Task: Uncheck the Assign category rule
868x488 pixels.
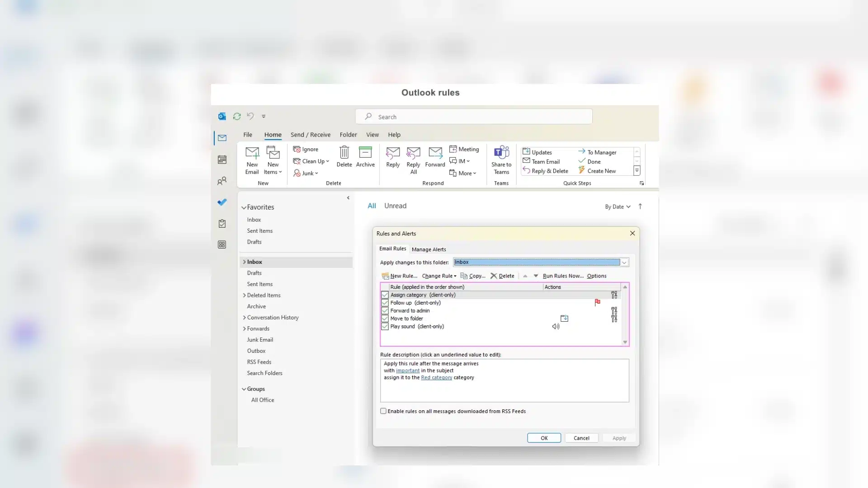Action: tap(385, 295)
